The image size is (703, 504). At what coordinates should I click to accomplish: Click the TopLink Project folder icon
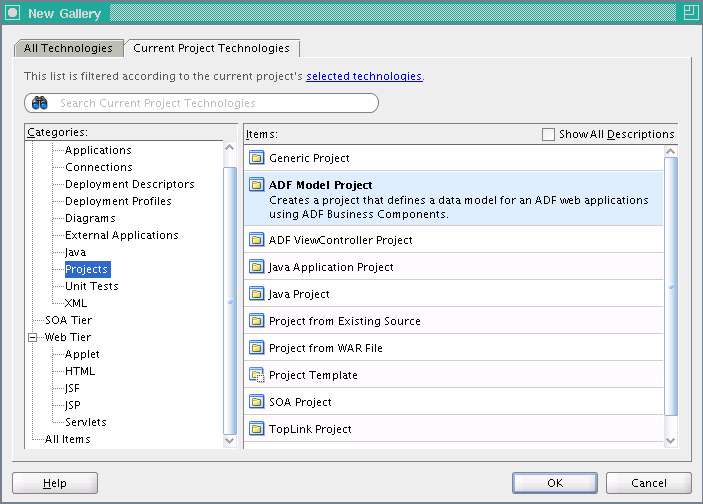tap(256, 429)
